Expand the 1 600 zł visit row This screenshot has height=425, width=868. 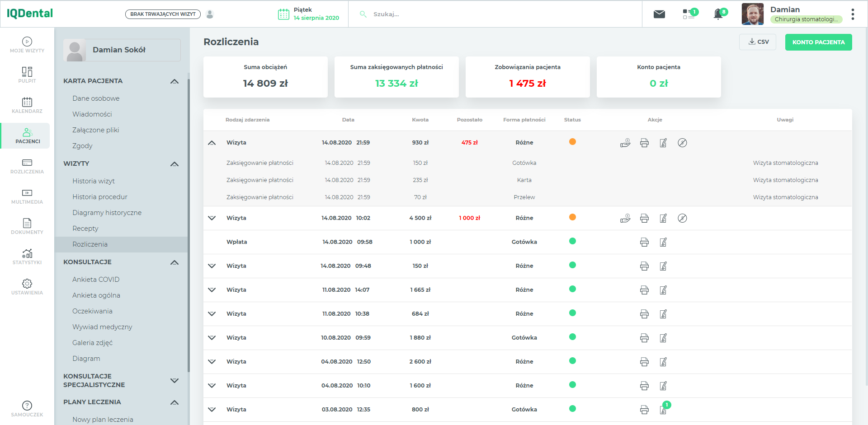point(212,385)
